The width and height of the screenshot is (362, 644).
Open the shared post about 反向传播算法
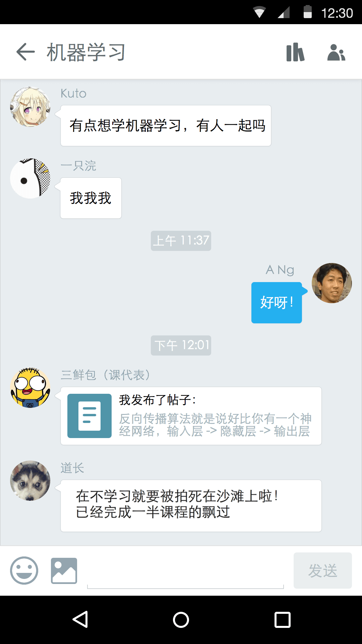[x=191, y=416]
